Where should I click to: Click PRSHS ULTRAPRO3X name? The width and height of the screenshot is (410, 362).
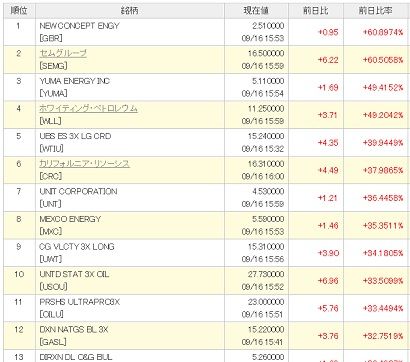(80, 302)
